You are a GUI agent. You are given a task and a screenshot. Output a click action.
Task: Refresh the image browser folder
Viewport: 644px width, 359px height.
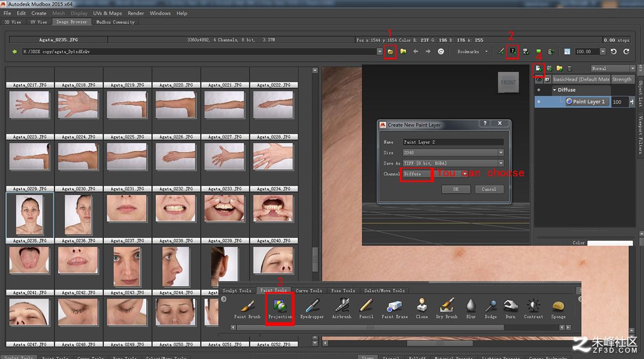click(x=441, y=52)
